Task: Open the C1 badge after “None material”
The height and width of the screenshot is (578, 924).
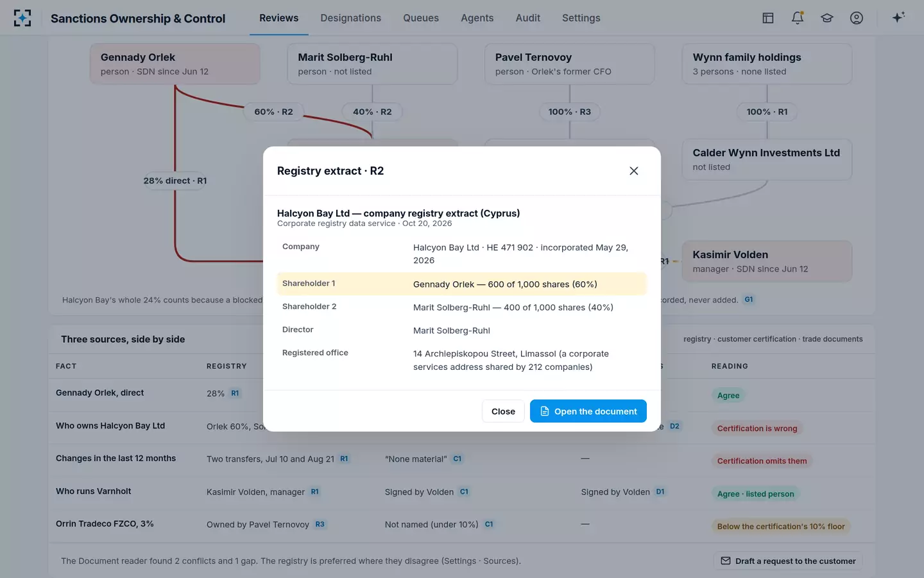Action: [x=458, y=459]
